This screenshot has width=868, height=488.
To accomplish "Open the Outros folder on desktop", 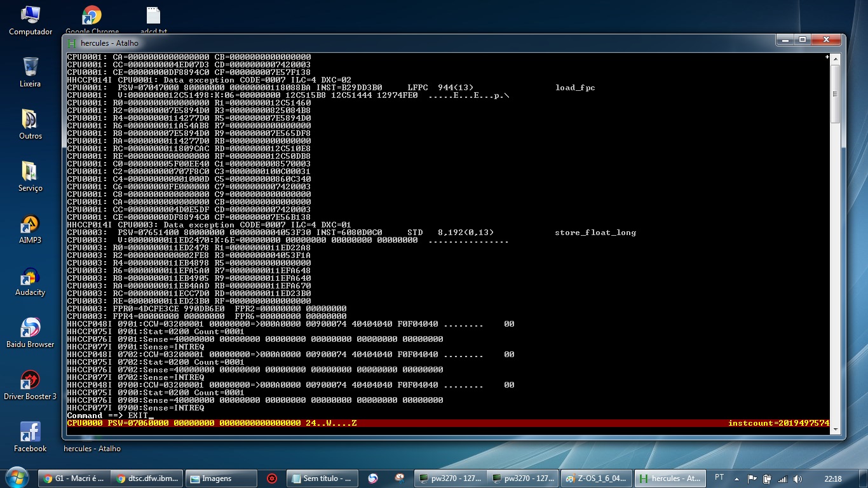I will pyautogui.click(x=31, y=125).
